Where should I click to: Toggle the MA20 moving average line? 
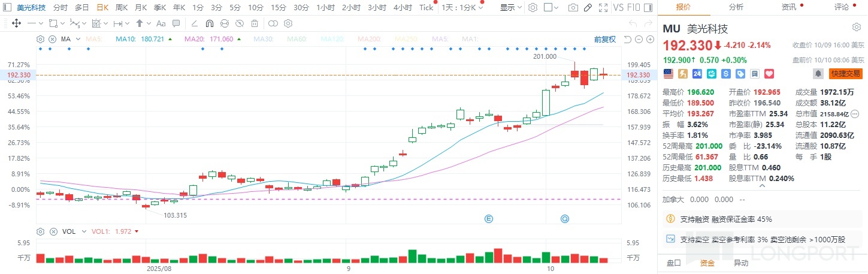(213, 39)
